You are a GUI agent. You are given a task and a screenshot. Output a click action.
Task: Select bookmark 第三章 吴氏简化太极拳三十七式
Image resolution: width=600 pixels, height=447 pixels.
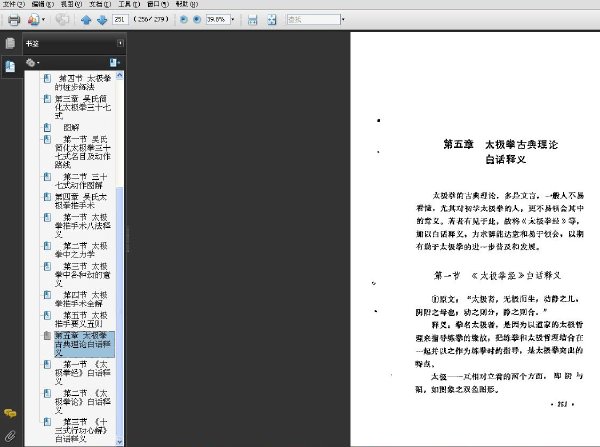pos(83,107)
